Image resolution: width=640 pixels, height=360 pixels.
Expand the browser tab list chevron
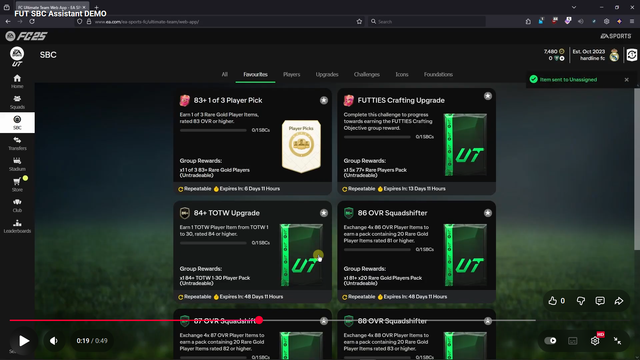click(x=574, y=7)
